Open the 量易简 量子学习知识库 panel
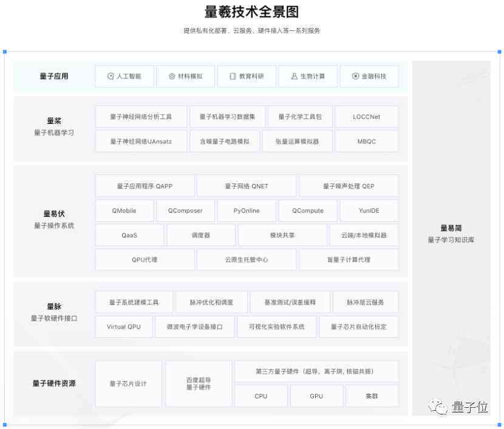504x429 pixels. tap(451, 238)
